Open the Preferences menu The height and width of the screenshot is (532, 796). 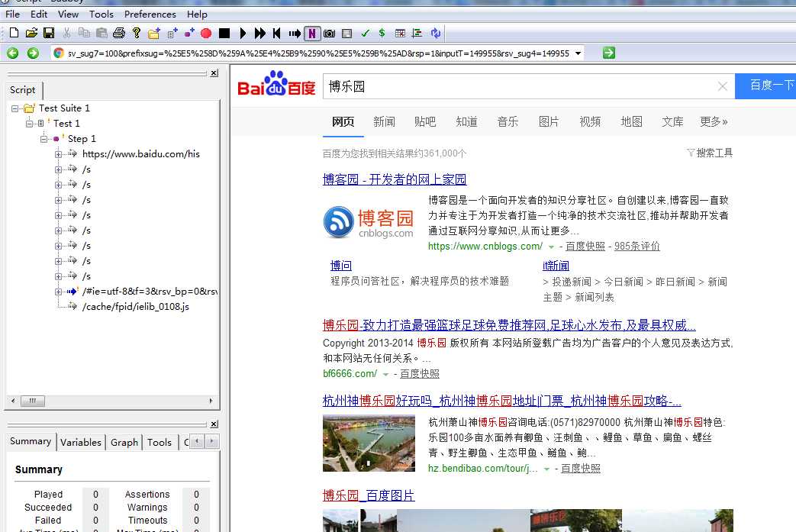150,15
